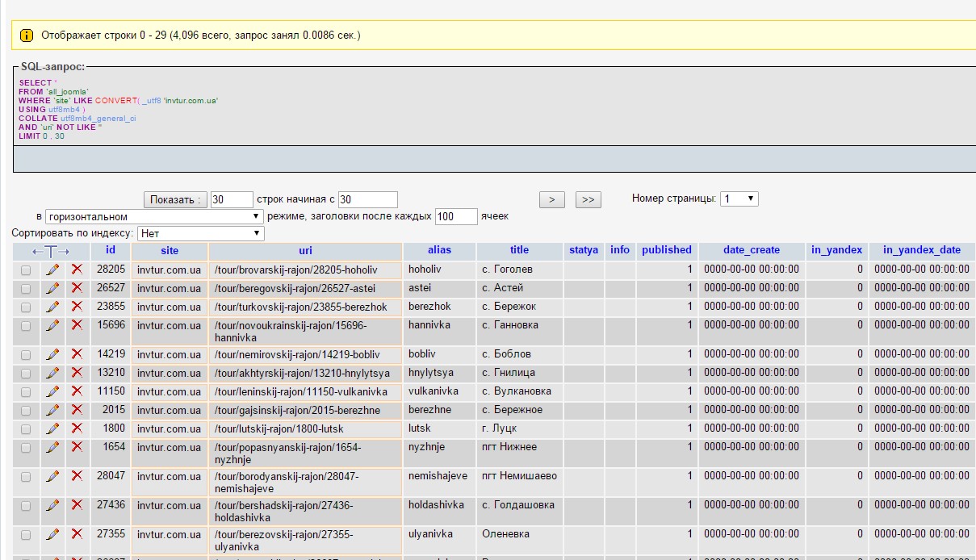Go to next page with '>' button

click(x=551, y=199)
